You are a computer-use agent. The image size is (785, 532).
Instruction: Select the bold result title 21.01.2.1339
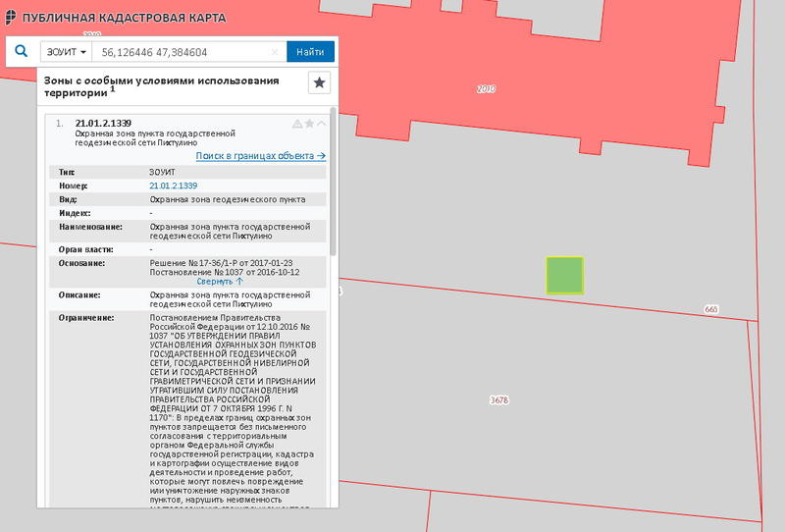click(103, 123)
